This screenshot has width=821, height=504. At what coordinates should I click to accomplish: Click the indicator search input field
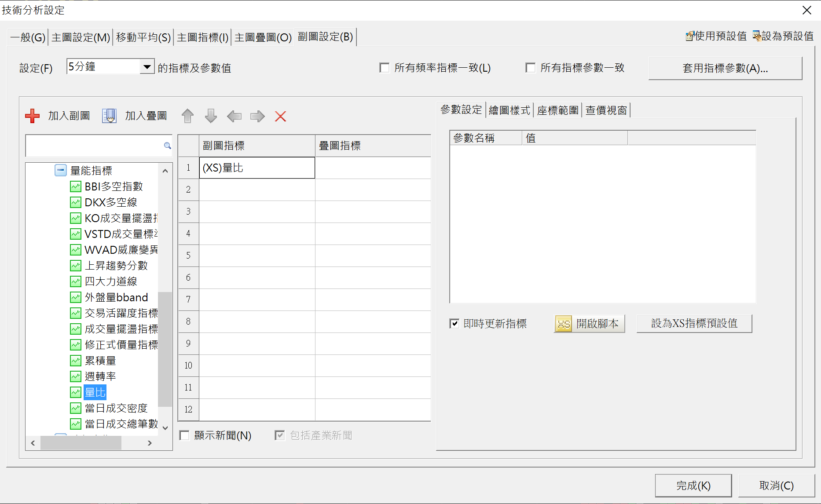[x=94, y=146]
